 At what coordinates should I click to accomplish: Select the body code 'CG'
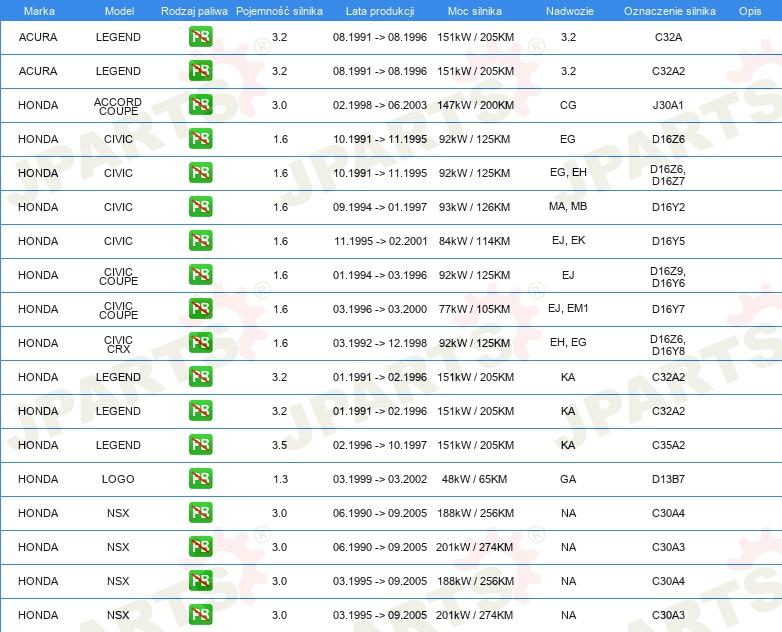pyautogui.click(x=568, y=105)
